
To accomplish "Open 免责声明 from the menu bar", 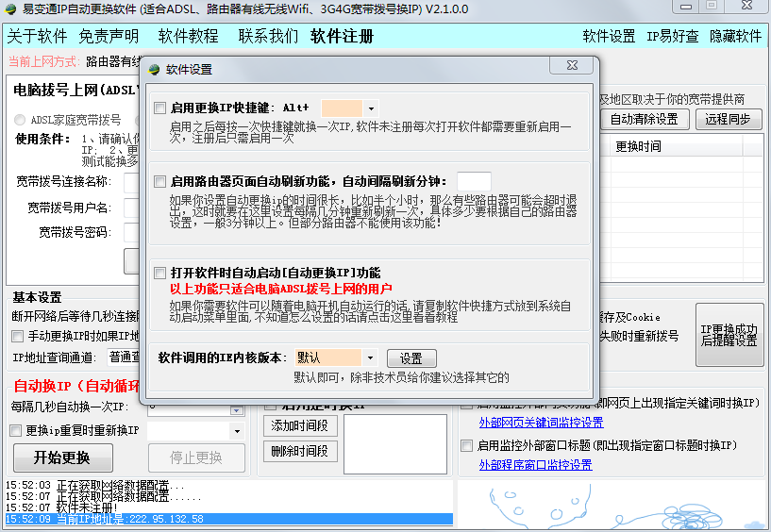I will tap(109, 37).
